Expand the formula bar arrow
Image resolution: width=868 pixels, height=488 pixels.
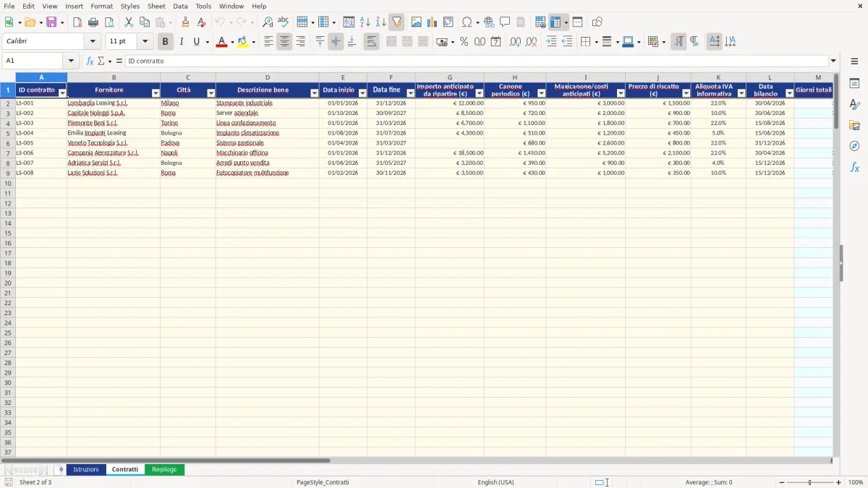tap(833, 61)
